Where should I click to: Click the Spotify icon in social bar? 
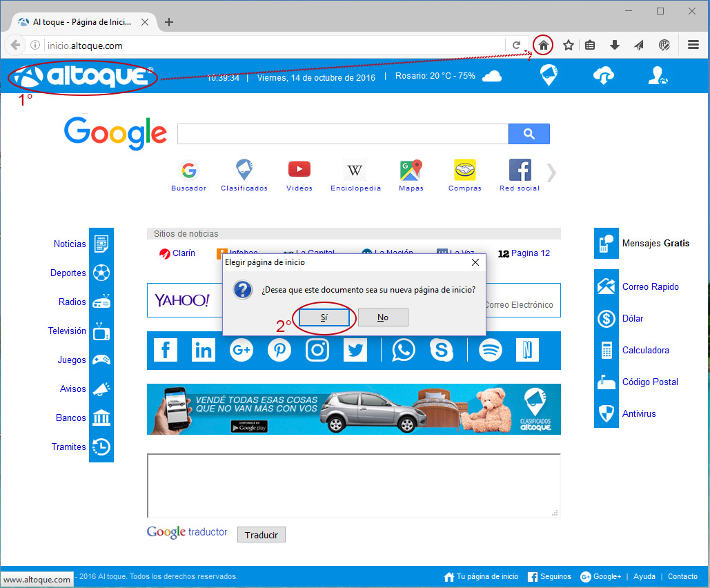point(491,350)
